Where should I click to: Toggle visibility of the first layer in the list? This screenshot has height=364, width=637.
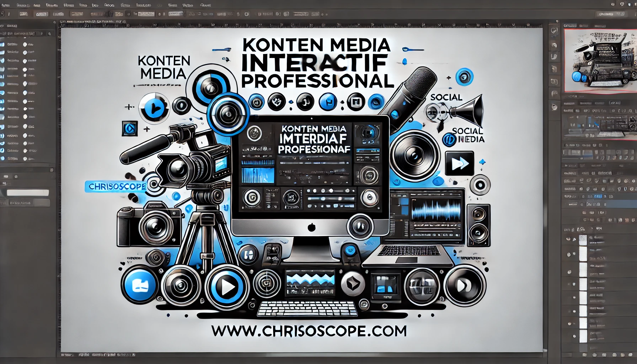pos(25,44)
